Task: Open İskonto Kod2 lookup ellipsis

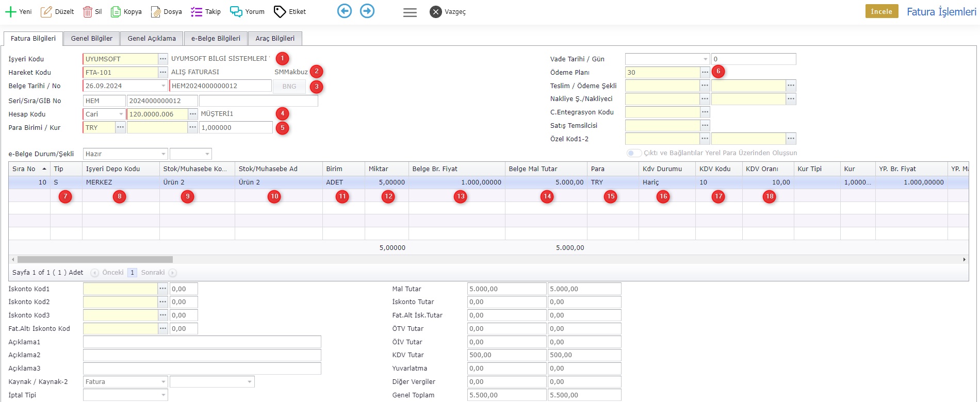Action: [163, 301]
